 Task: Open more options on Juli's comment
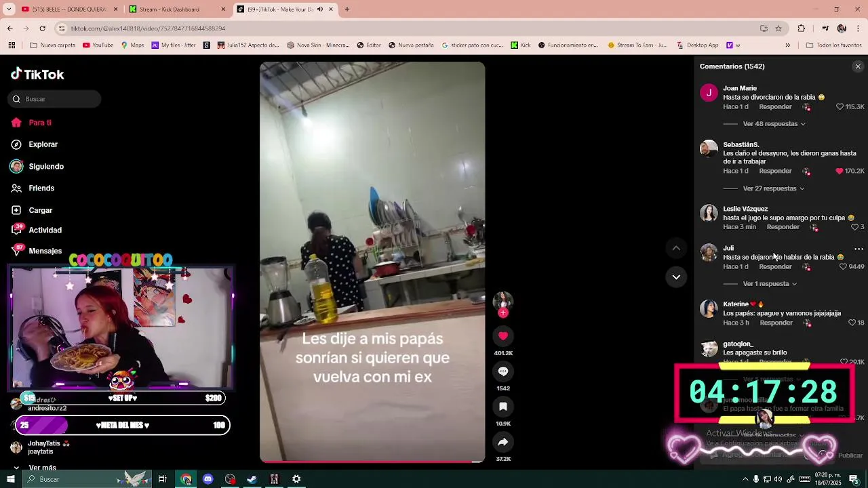[x=859, y=249]
